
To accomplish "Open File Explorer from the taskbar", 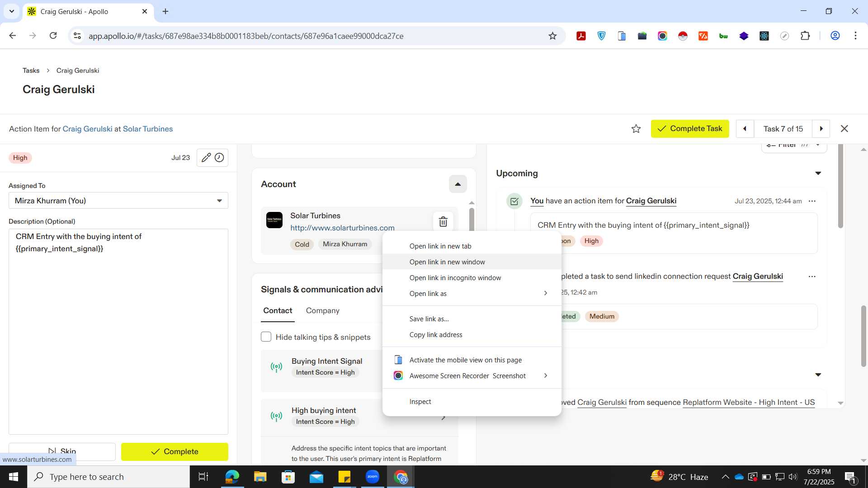I will pos(260,477).
